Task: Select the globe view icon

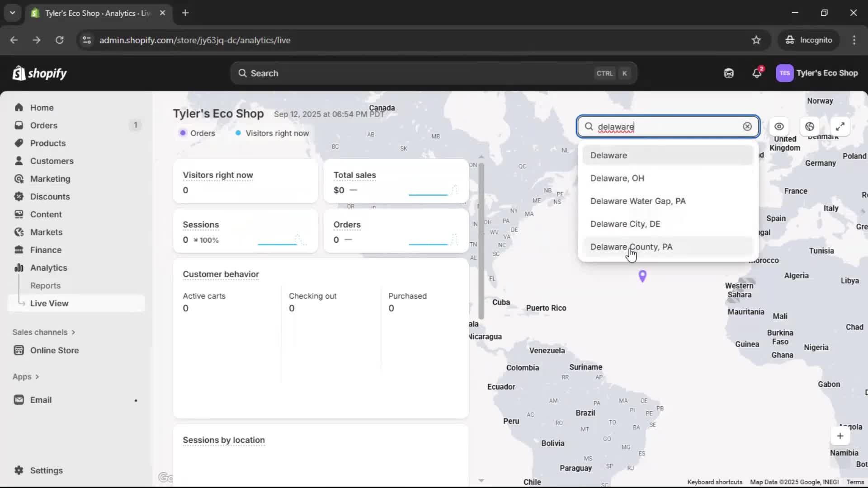Action: tap(809, 127)
